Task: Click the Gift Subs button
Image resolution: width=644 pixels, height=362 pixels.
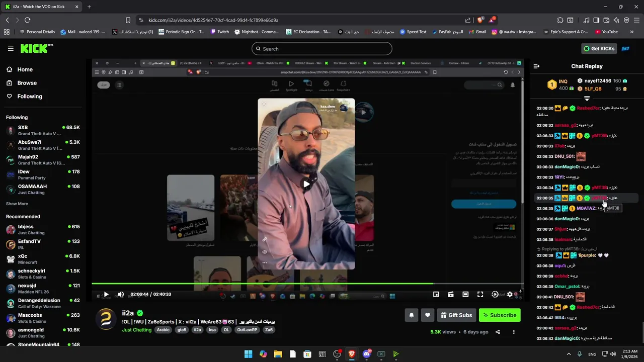Action: (457, 315)
